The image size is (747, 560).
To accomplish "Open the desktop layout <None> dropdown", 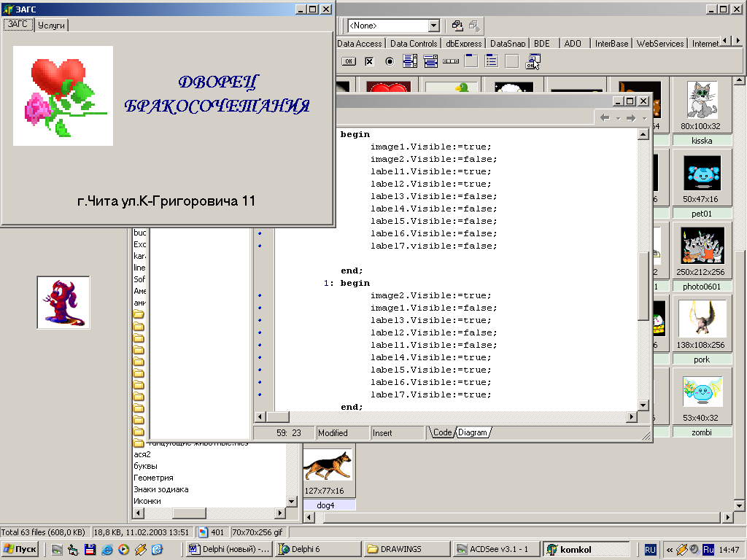I will point(433,26).
